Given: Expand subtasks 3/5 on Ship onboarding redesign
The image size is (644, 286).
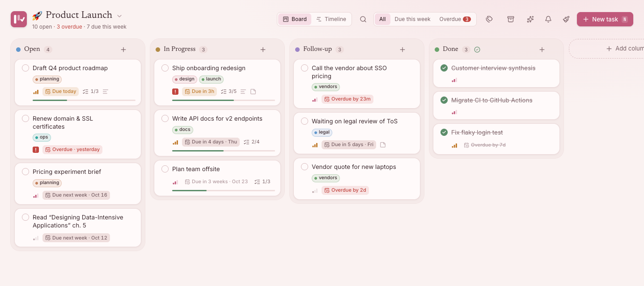Looking at the screenshot, I should (x=229, y=92).
